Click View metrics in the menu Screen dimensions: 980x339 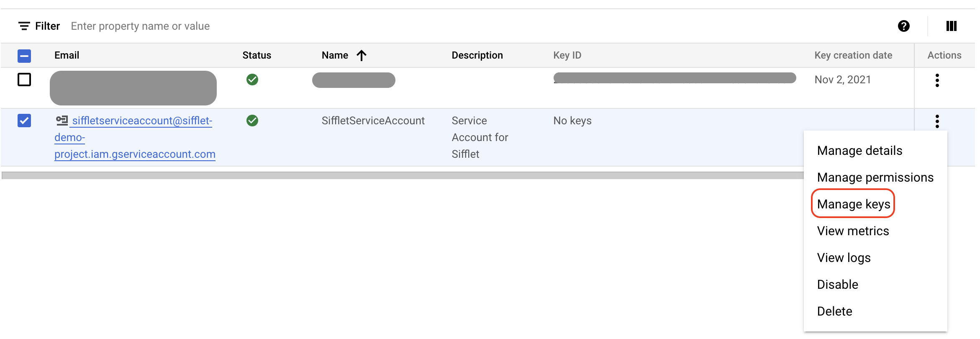point(853,231)
